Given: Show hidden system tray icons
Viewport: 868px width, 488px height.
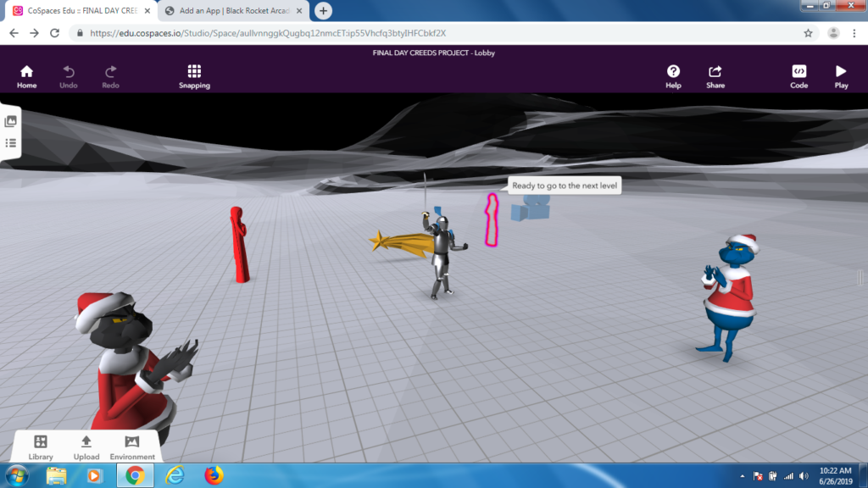Looking at the screenshot, I should point(743,476).
